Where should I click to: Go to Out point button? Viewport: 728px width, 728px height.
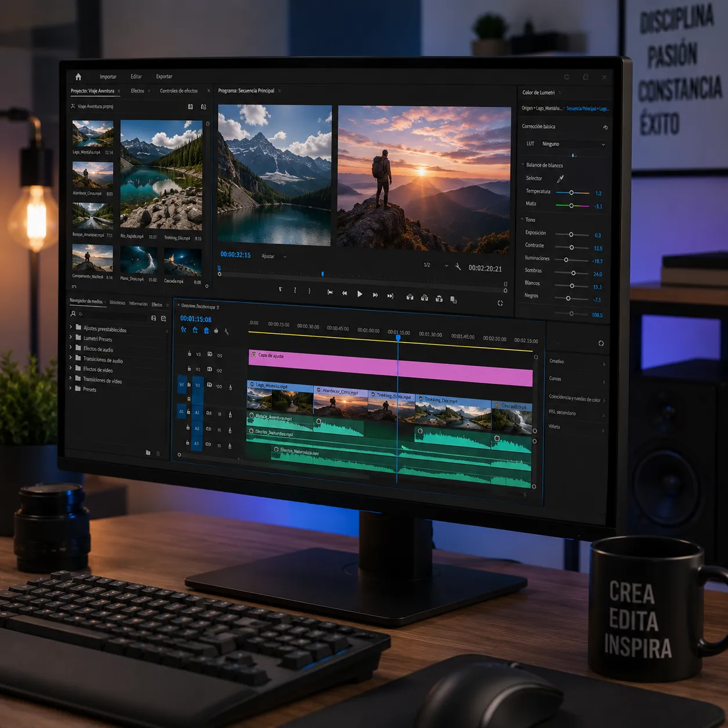(x=390, y=295)
